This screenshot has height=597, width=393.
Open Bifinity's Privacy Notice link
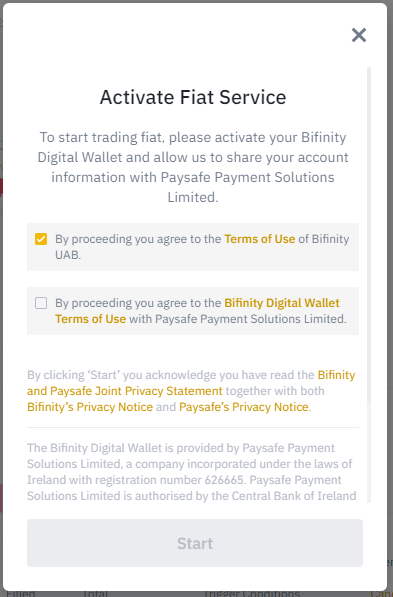pyautogui.click(x=90, y=407)
